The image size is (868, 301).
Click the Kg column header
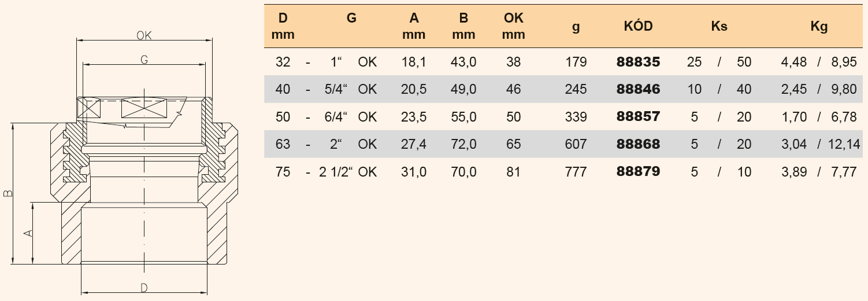[819, 27]
